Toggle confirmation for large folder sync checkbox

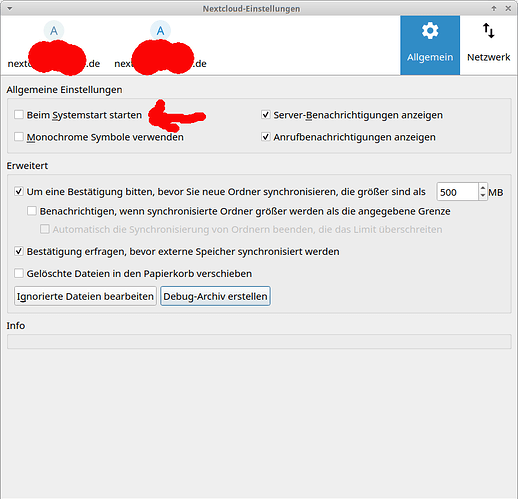click(19, 192)
